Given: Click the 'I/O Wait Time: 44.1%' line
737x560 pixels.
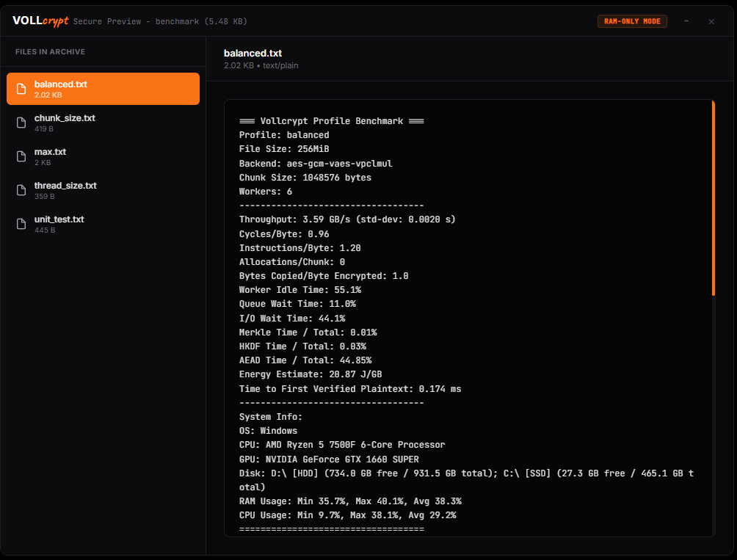Looking at the screenshot, I should [292, 319].
